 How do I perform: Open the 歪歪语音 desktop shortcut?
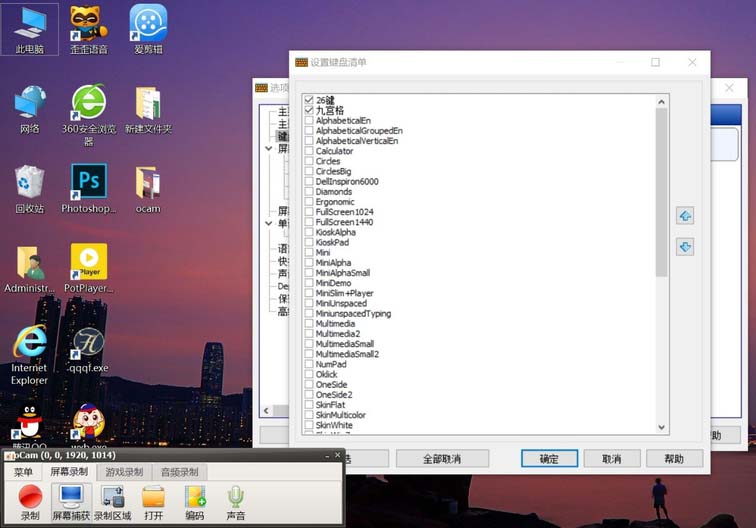89,29
